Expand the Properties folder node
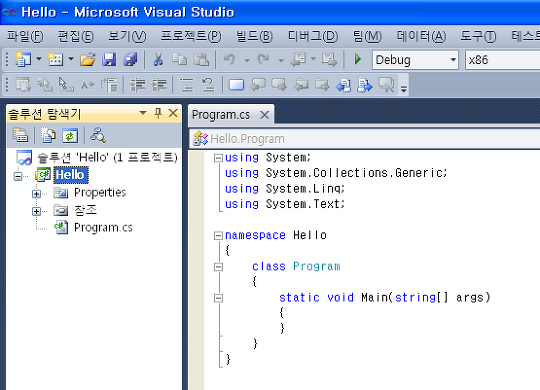The image size is (540, 390). 37,194
